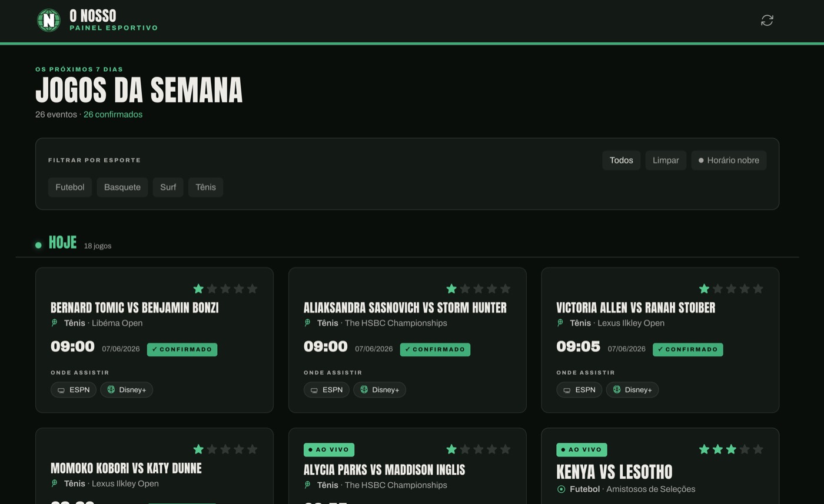Click first star on Tomic vs Bonzi card

198,289
